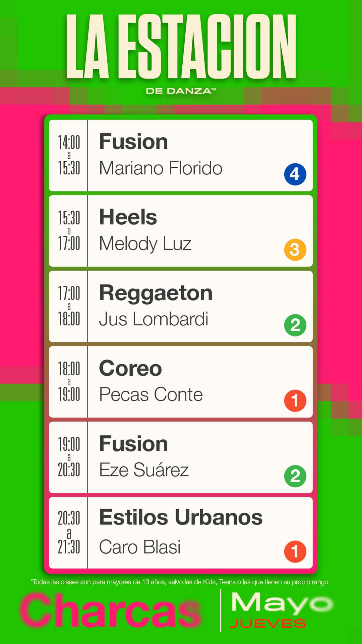
Task: Click the 18:00 a 19:00 time slot
Action: point(69,382)
